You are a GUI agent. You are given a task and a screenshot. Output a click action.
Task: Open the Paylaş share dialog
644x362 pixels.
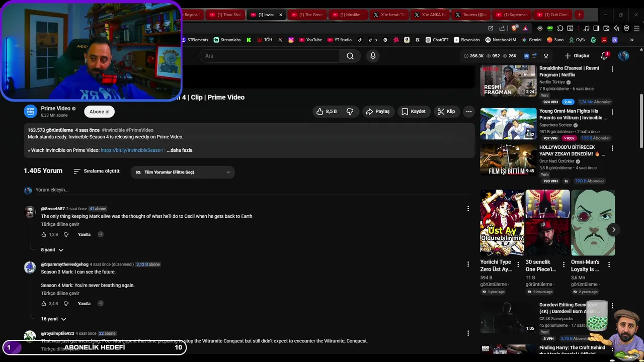pyautogui.click(x=378, y=112)
